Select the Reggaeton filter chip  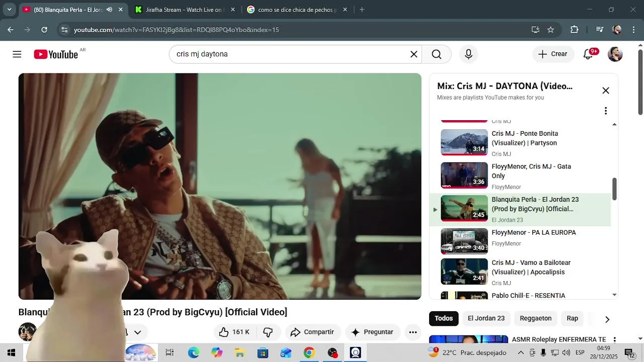pos(535,318)
